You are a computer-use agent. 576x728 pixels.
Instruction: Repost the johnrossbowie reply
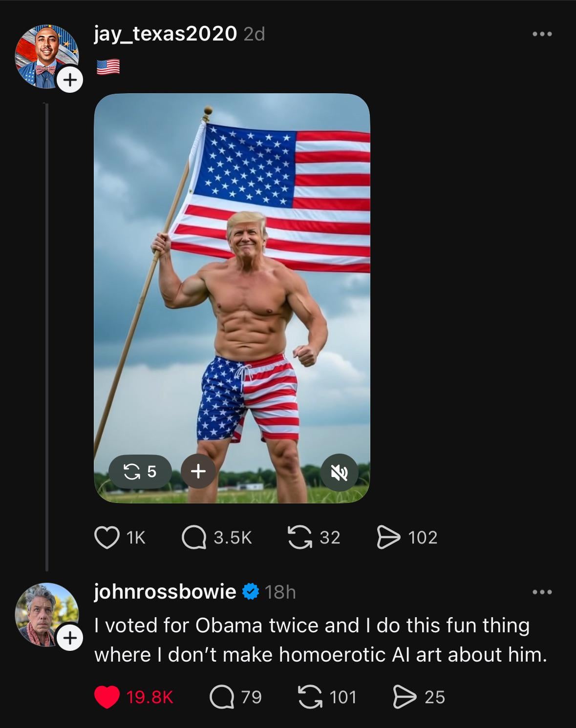tap(310, 697)
